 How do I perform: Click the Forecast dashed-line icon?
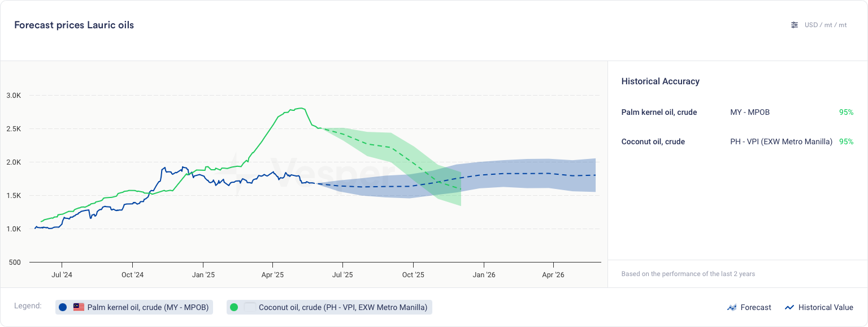point(732,307)
